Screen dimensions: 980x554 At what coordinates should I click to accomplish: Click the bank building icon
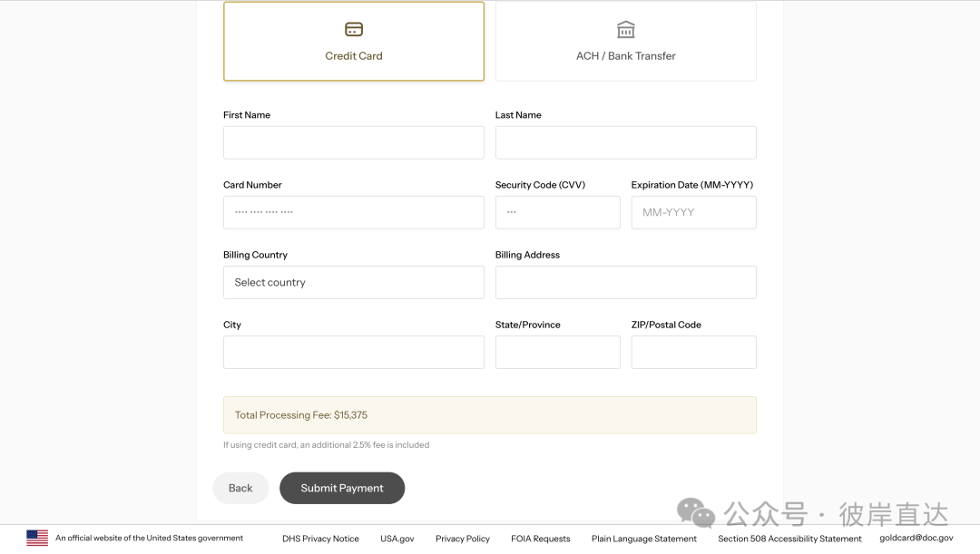pyautogui.click(x=625, y=29)
